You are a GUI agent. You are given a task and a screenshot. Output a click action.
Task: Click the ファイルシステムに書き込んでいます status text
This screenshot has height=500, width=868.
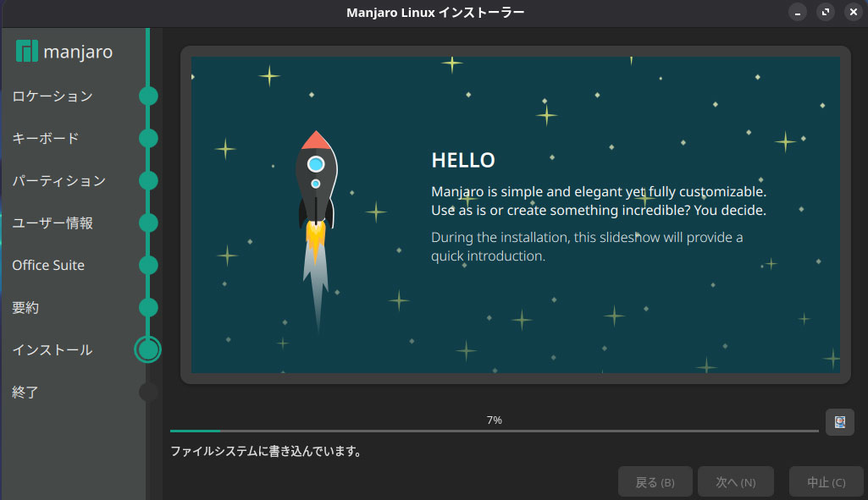pyautogui.click(x=266, y=451)
